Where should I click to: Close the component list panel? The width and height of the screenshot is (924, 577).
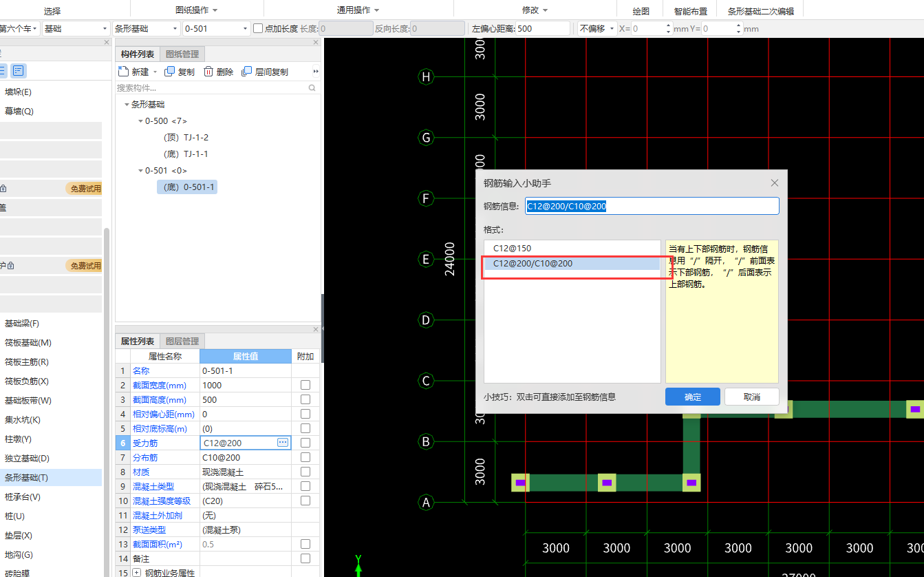316,43
